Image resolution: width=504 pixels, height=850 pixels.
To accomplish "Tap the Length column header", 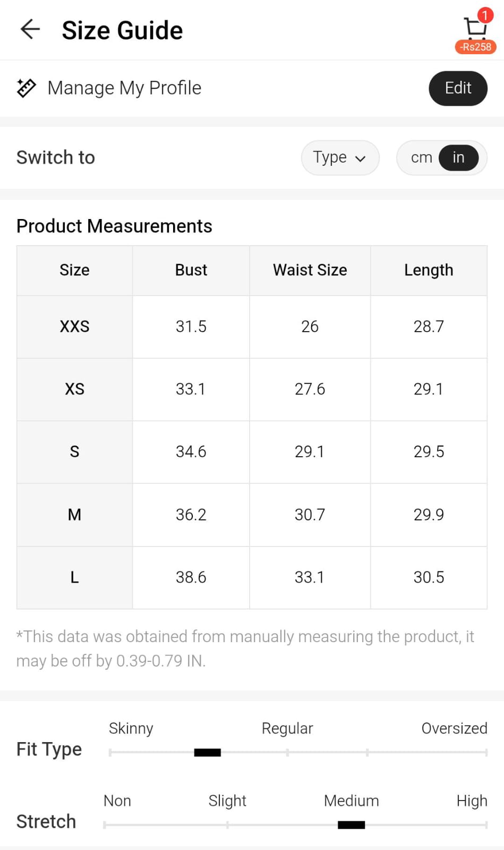I will coord(429,270).
